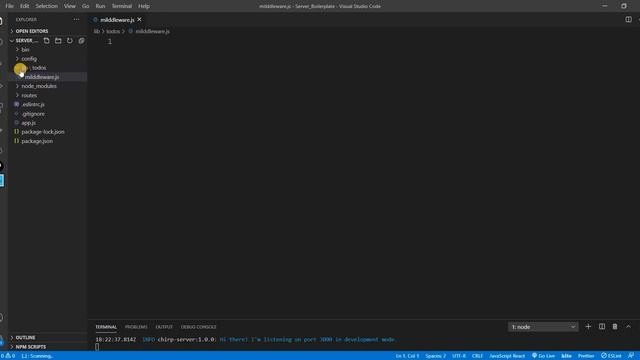Close the middleware.js editor tab
Screen dimensions: 640x360
(139, 19)
